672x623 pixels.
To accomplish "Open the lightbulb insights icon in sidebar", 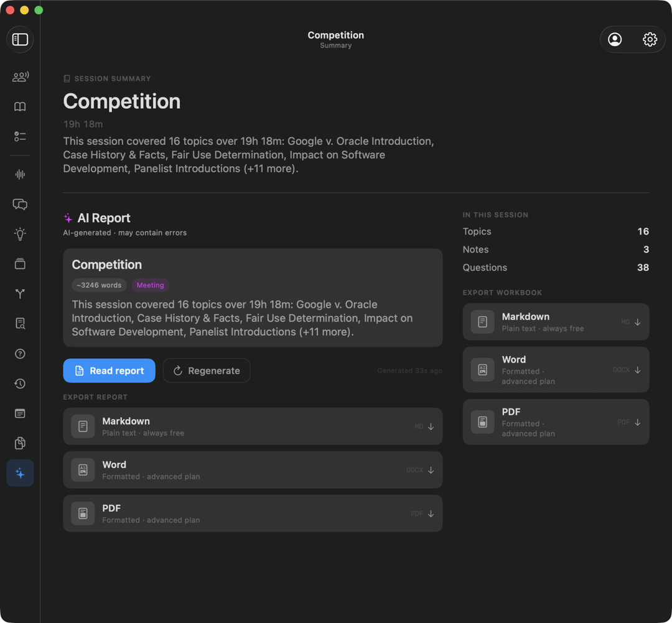I will 20,234.
